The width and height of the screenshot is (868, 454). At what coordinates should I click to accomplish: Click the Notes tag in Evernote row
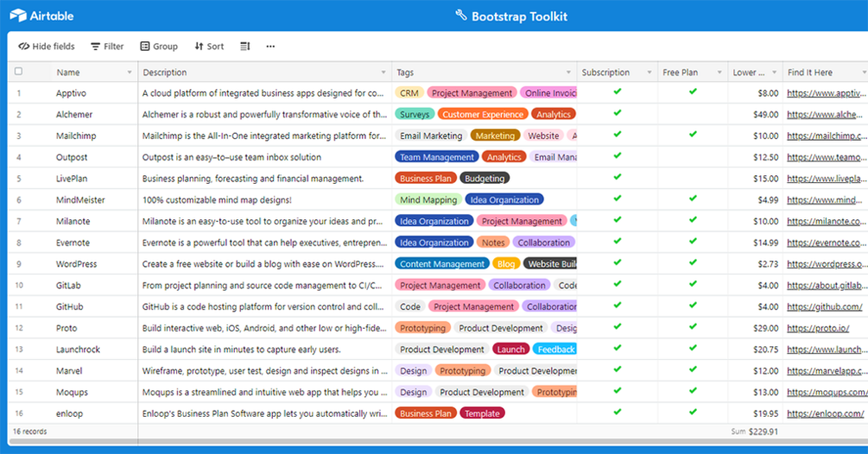[492, 243]
